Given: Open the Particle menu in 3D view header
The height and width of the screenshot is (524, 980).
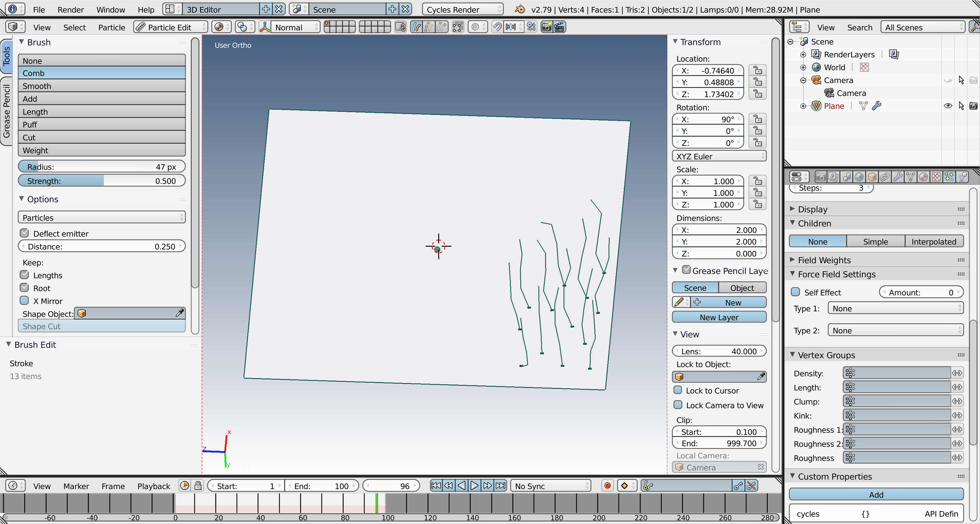Looking at the screenshot, I should pos(111,27).
